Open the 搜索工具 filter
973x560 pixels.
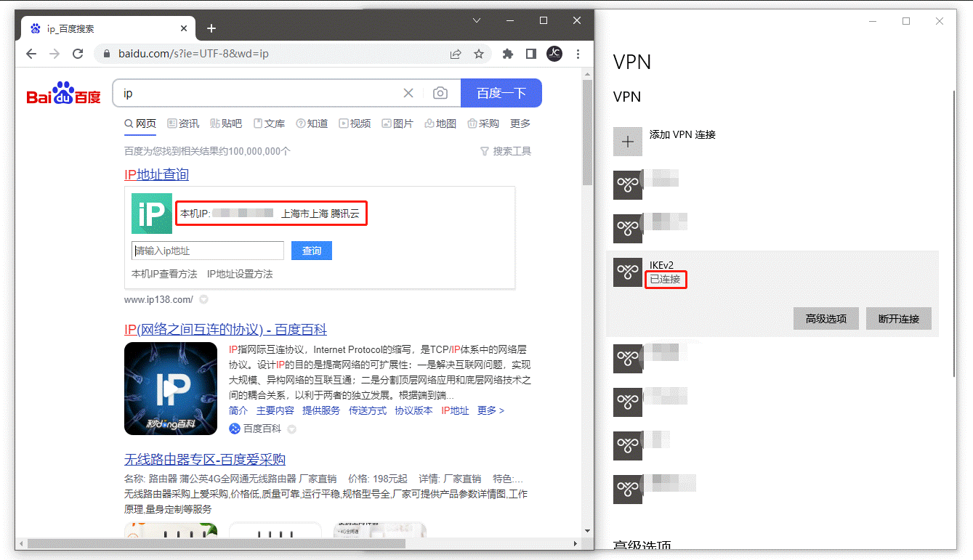[x=506, y=151]
